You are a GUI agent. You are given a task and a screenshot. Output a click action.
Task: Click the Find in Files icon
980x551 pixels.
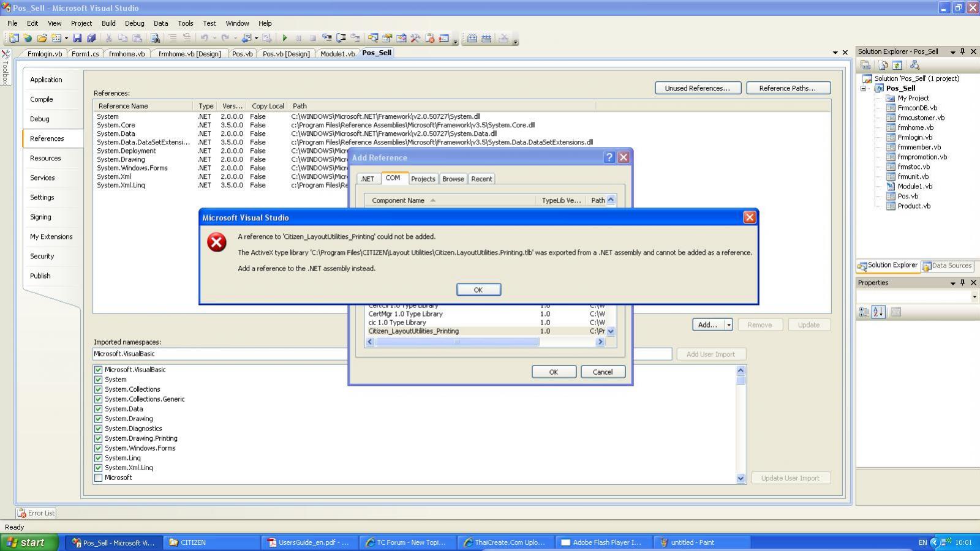(x=155, y=38)
